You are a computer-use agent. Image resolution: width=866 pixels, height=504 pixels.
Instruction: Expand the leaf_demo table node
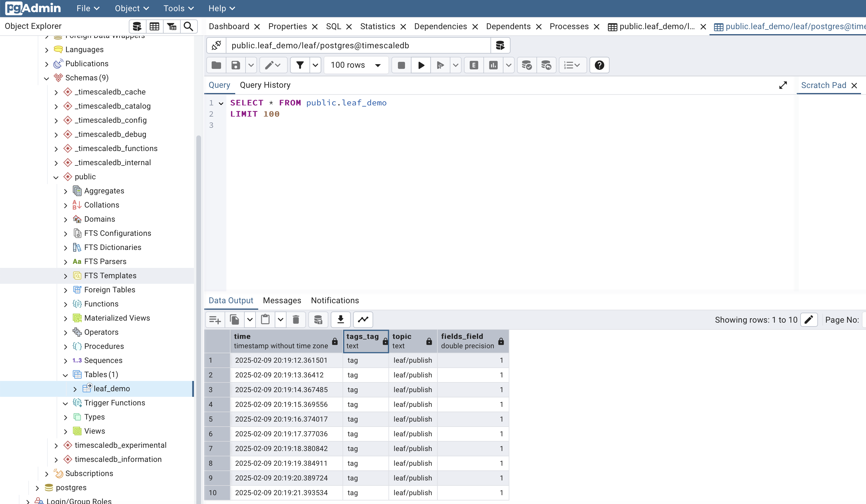coord(75,389)
